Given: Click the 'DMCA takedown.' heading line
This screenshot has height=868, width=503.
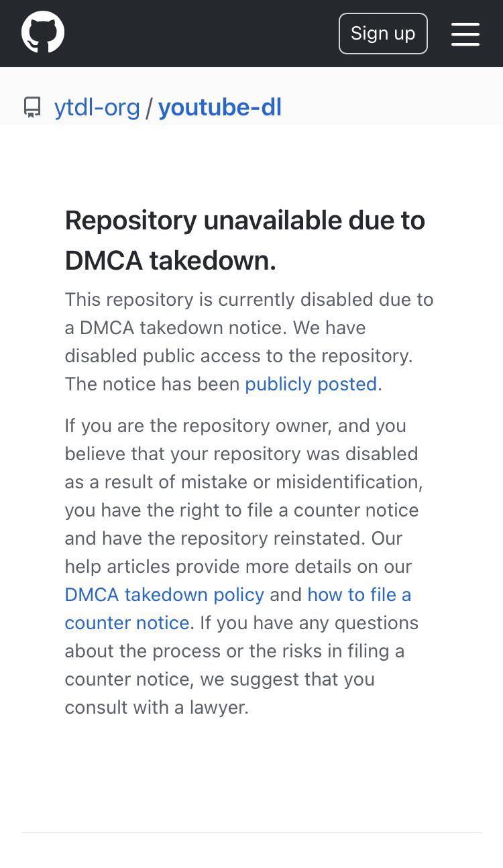Looking at the screenshot, I should [x=170, y=260].
